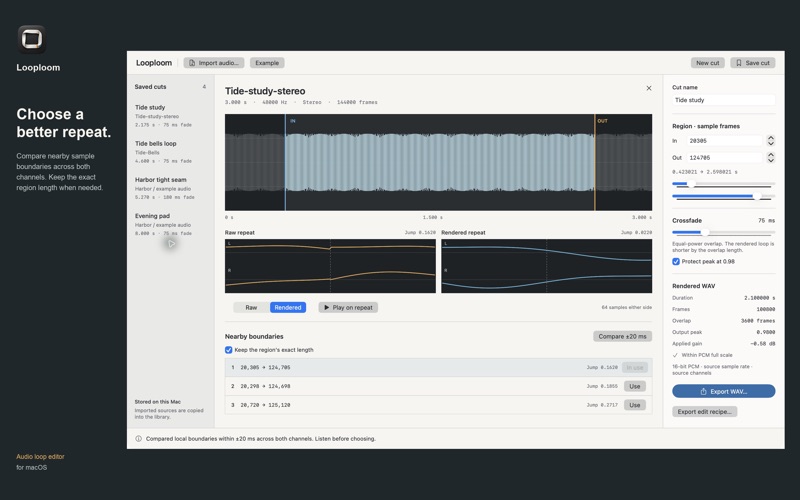This screenshot has height=500, width=800.
Task: Edit the In frame field
Action: [724, 141]
